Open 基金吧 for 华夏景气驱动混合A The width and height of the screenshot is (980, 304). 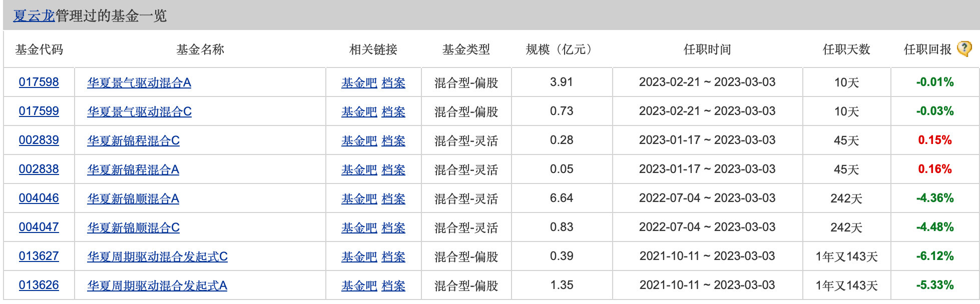pos(359,82)
